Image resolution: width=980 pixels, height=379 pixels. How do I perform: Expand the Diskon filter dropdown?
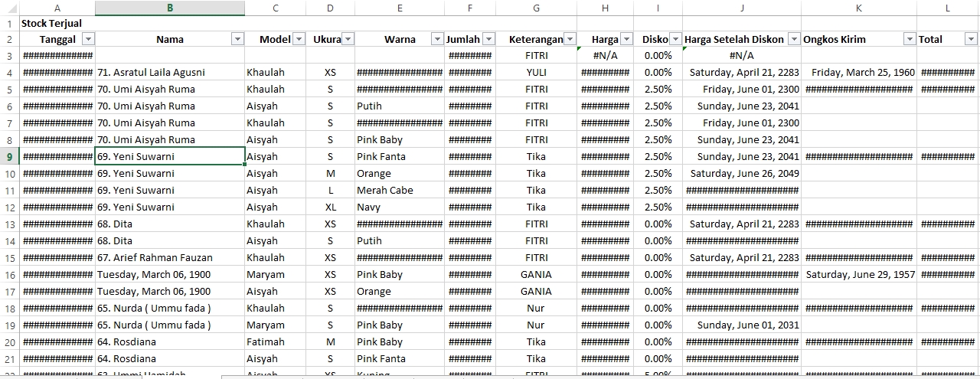click(675, 39)
